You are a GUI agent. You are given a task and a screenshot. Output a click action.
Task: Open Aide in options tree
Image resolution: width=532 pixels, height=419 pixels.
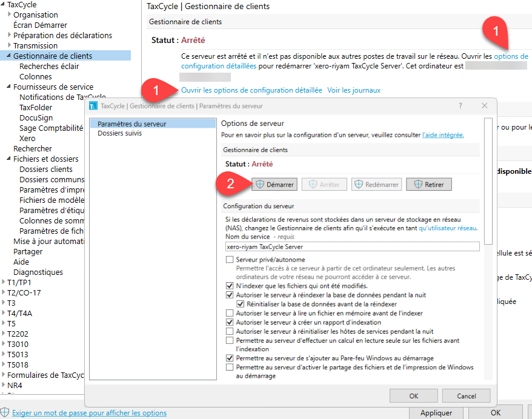(21, 262)
